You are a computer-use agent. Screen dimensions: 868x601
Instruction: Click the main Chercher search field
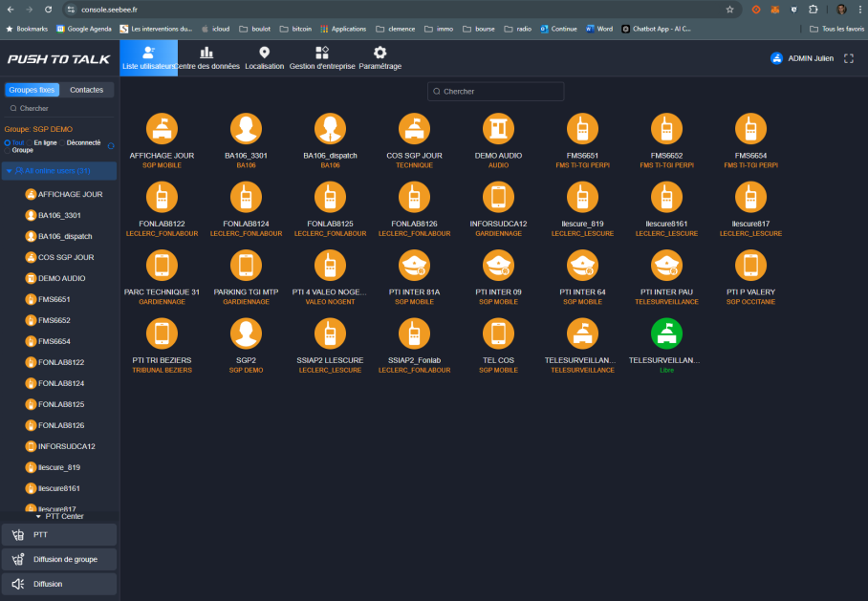[x=495, y=92]
